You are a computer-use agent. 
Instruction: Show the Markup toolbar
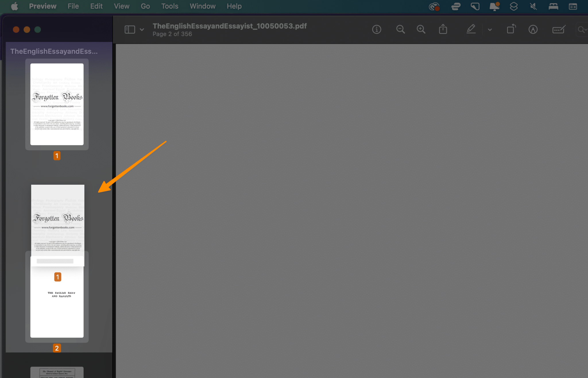533,29
